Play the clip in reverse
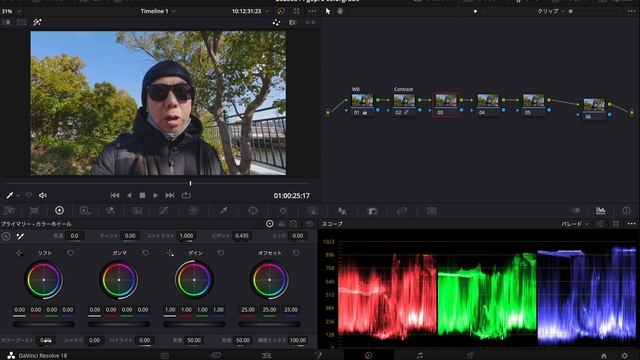 point(129,196)
